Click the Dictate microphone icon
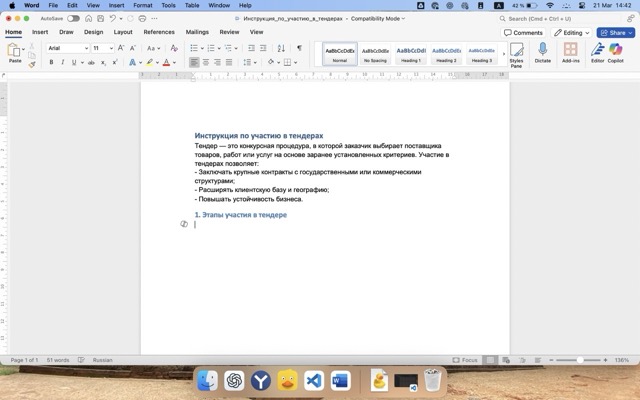This screenshot has height=400, width=640. point(543,50)
